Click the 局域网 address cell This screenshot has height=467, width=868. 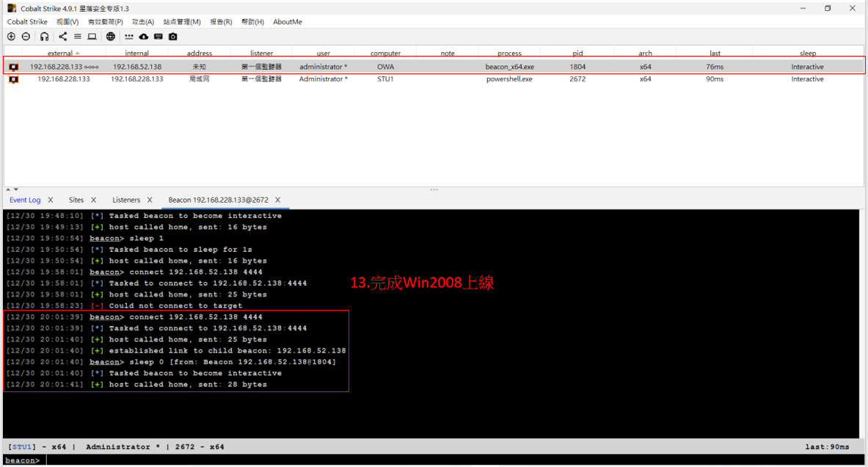[x=200, y=79]
